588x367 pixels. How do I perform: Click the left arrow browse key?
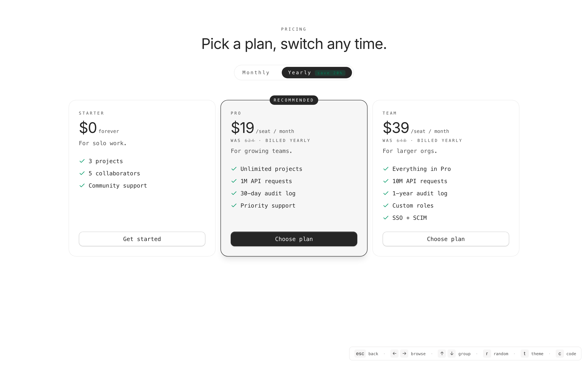[x=394, y=353]
